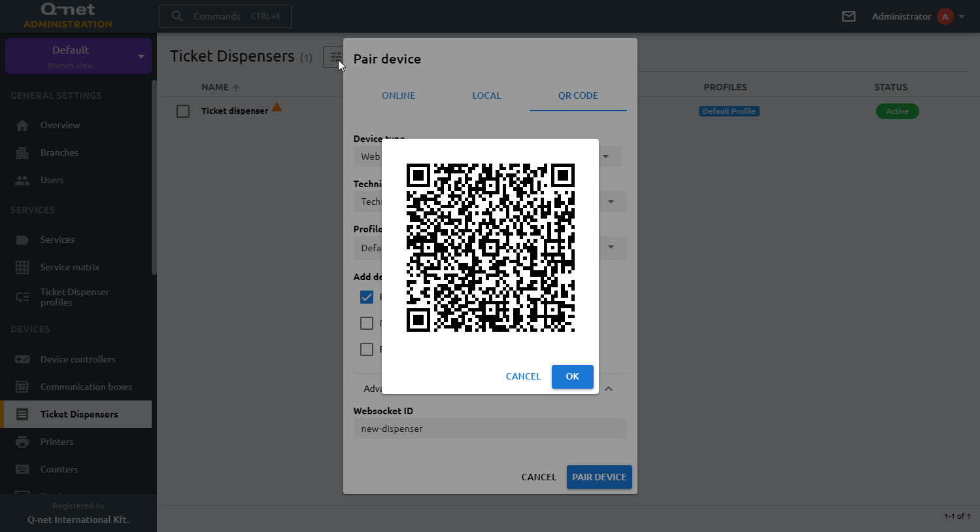This screenshot has height=532, width=980.
Task: Open the mail messages icon
Action: [x=849, y=16]
